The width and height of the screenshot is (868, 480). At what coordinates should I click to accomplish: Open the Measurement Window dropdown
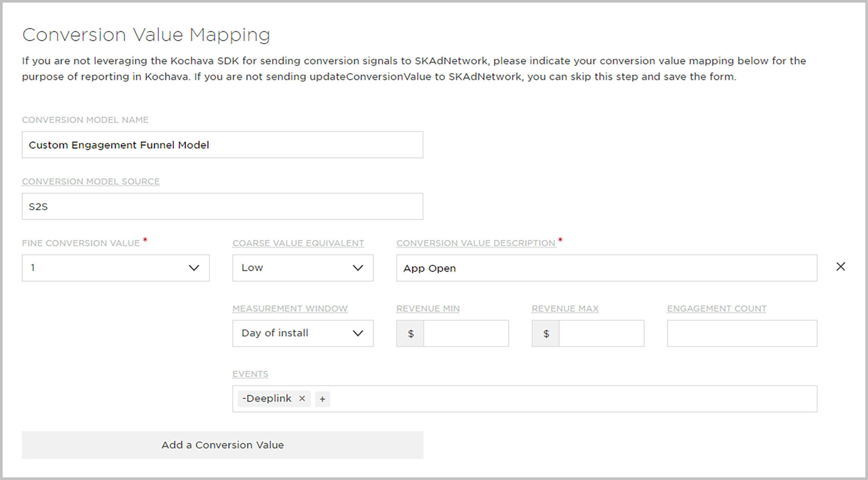[x=303, y=333]
